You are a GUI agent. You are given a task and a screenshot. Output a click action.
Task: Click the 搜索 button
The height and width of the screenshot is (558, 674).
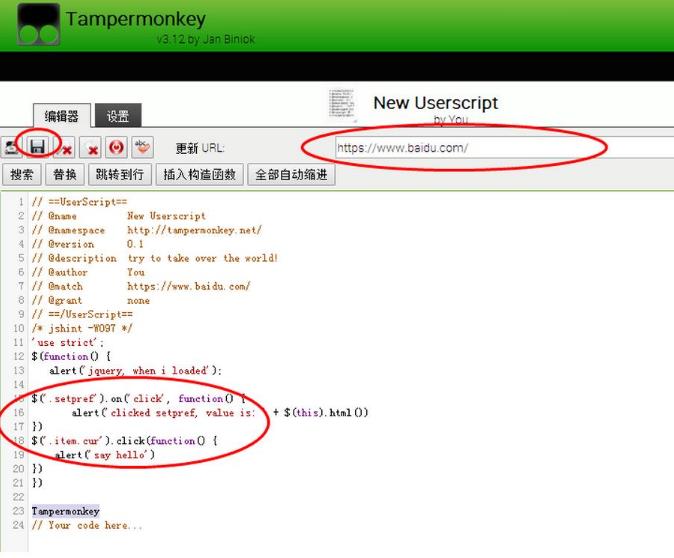[22, 175]
